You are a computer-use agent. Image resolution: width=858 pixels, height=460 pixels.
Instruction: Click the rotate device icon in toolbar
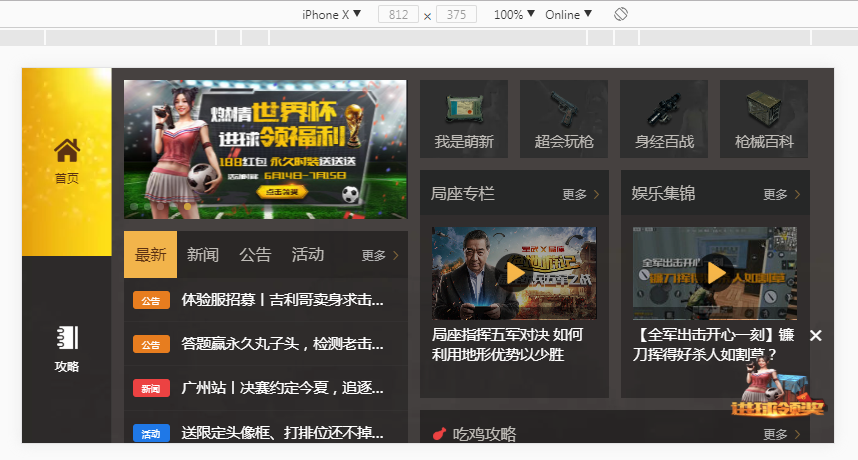click(x=620, y=14)
